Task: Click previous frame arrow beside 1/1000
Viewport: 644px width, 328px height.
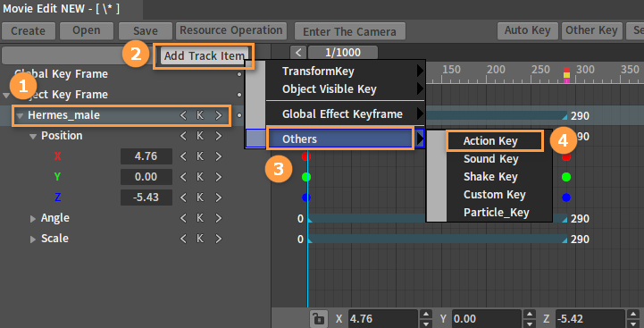Action: (298, 53)
